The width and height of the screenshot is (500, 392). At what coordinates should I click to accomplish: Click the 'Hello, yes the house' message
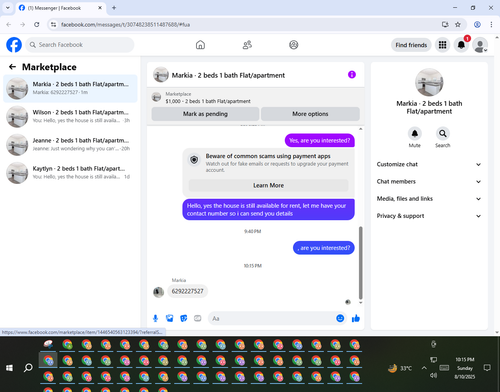coord(268,210)
